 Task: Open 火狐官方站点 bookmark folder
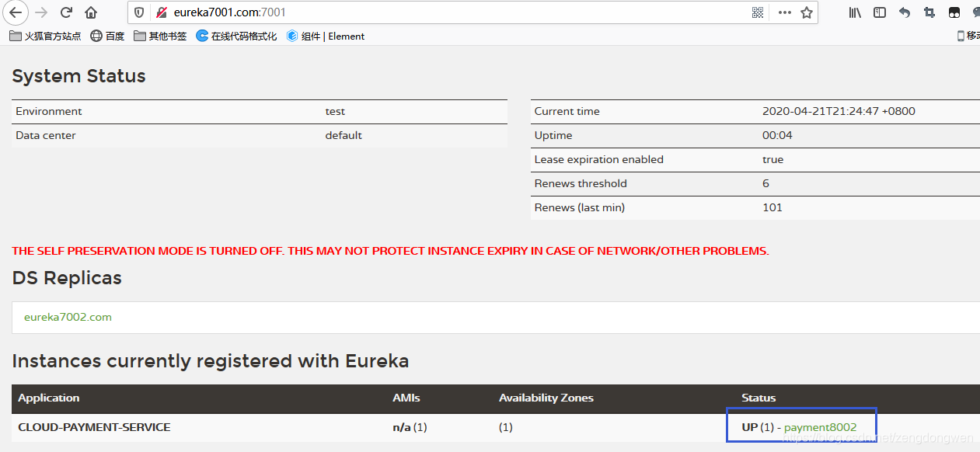45,36
